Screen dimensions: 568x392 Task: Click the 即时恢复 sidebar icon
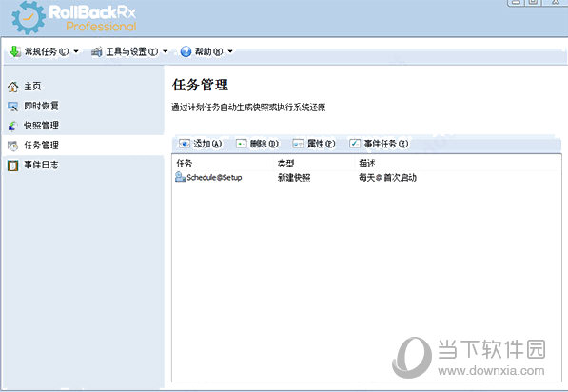tap(12, 107)
